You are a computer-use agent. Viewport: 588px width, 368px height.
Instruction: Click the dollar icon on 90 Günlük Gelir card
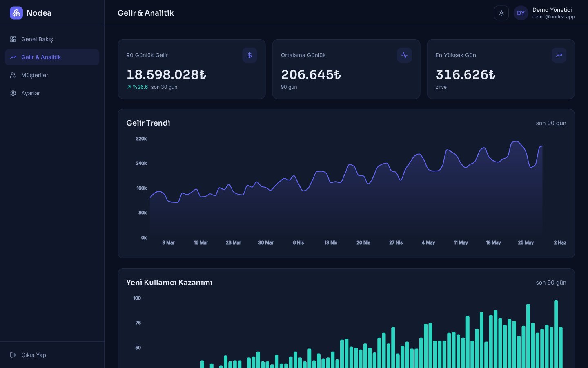point(249,55)
